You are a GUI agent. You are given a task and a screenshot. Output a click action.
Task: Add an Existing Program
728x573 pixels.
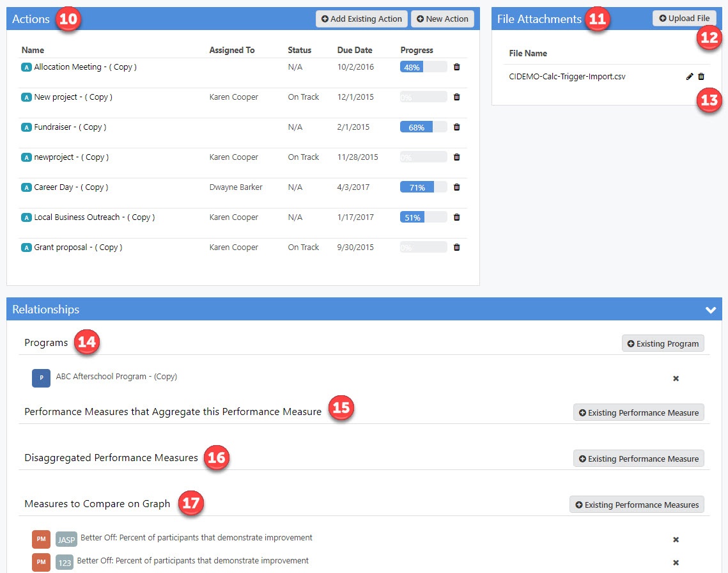663,343
